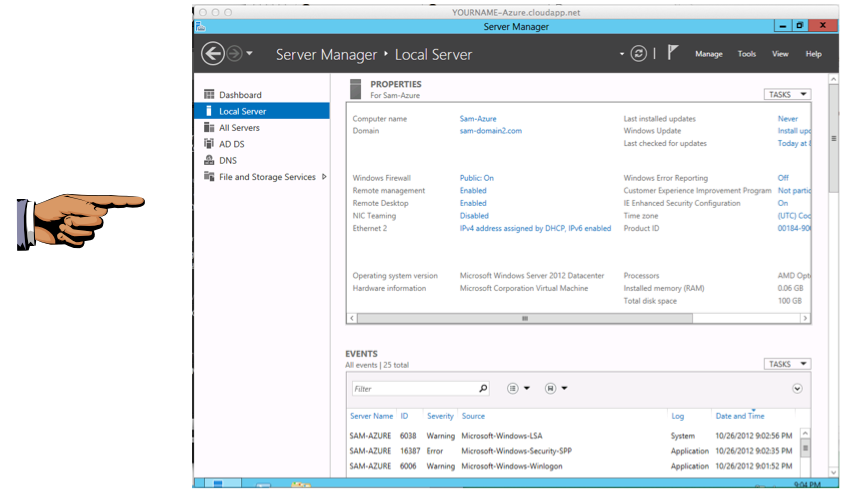Expand the events filter chevron button
The height and width of the screenshot is (500, 851).
[x=797, y=388]
